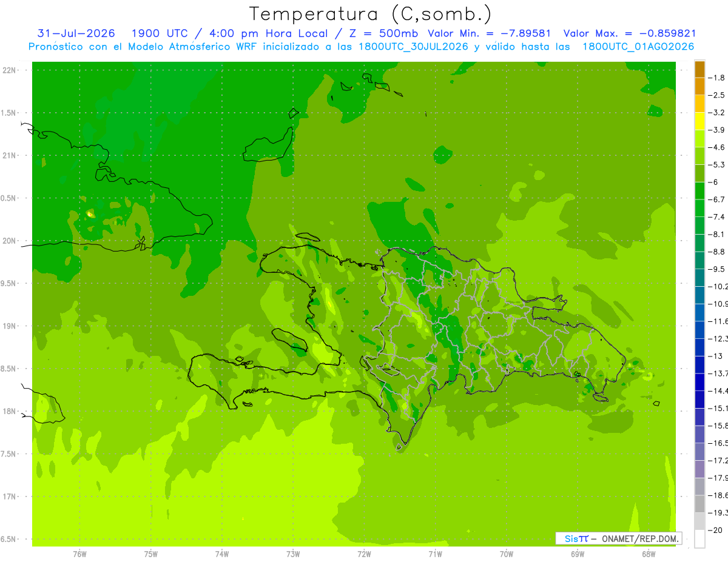Select the valid-until time "1800UTC_01AGO2026"

(638, 47)
